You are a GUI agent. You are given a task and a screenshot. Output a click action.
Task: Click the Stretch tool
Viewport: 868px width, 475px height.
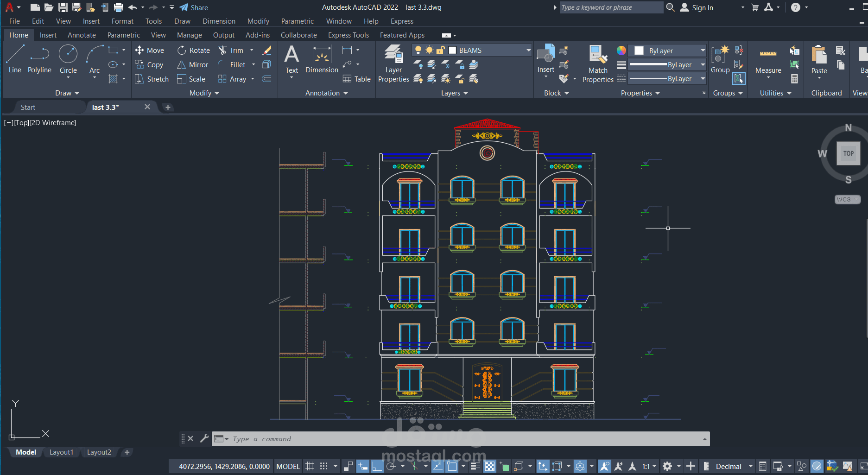152,79
